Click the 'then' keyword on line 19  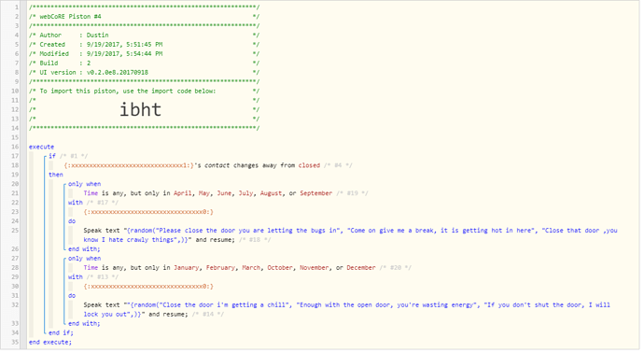[56, 175]
